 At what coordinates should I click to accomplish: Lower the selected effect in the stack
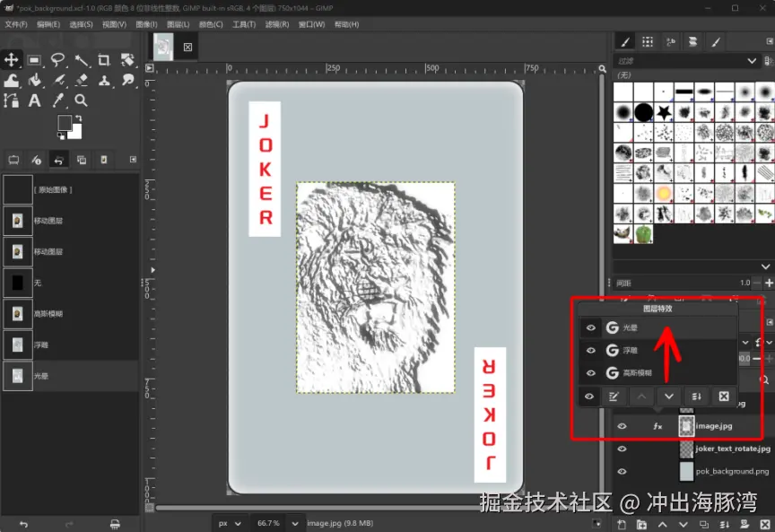pyautogui.click(x=669, y=397)
